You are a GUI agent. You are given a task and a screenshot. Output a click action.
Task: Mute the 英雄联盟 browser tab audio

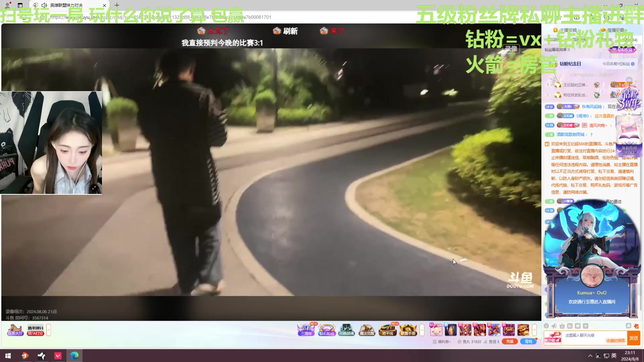44,5
